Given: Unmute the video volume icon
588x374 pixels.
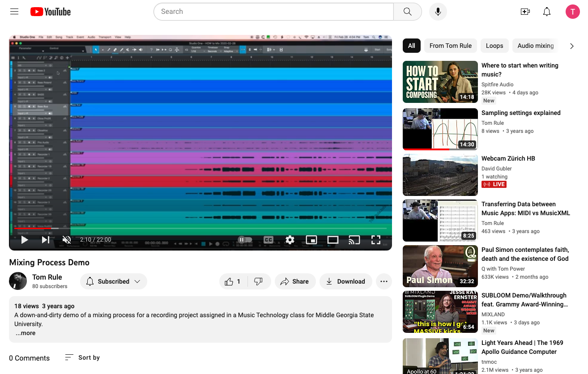Looking at the screenshot, I should [x=67, y=240].
